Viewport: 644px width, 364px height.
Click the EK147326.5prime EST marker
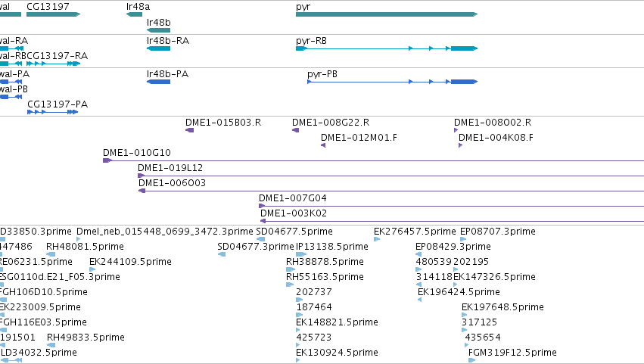[456, 285]
